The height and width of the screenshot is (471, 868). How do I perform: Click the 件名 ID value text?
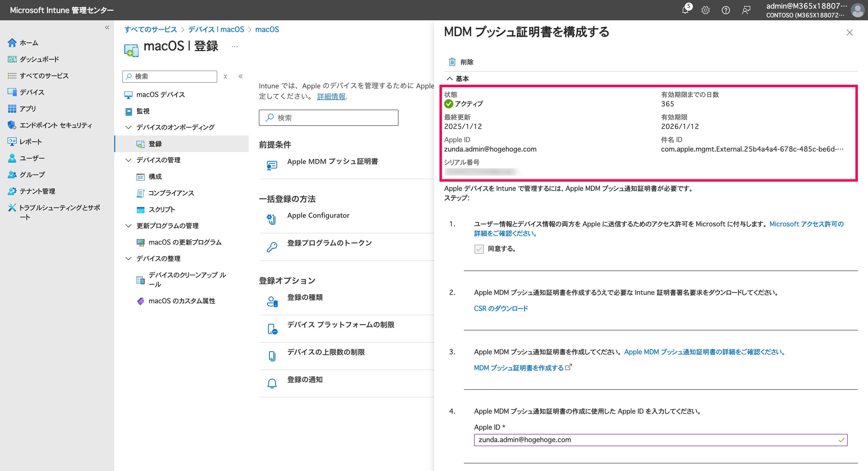tap(752, 149)
